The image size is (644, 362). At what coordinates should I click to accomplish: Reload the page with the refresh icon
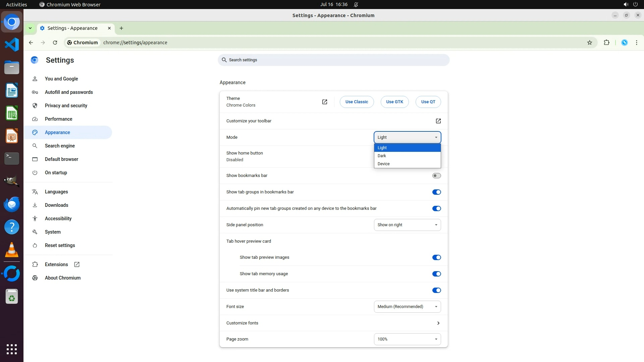pyautogui.click(x=55, y=43)
